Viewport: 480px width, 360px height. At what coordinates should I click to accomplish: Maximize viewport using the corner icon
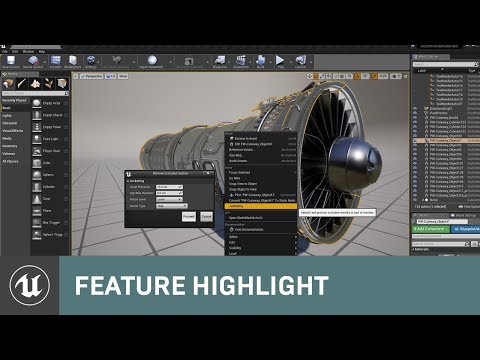click(x=406, y=76)
